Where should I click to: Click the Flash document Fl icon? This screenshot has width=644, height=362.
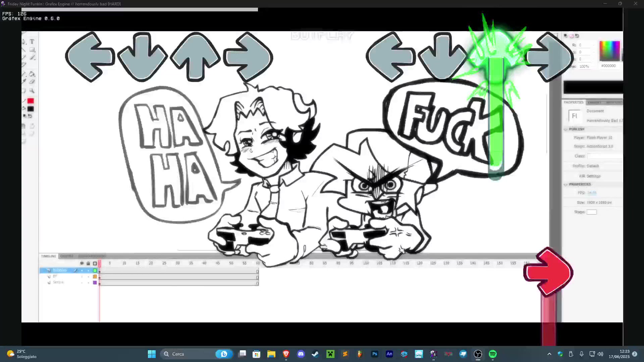[574, 116]
